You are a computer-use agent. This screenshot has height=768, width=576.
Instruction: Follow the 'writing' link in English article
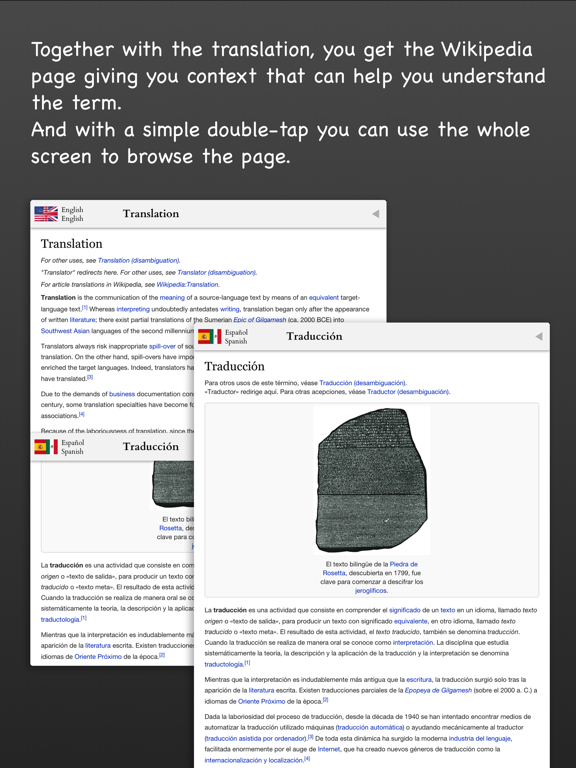[230, 309]
